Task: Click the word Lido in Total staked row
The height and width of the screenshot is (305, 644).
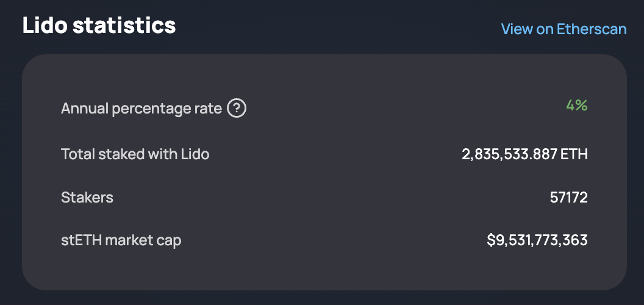Action: click(195, 154)
